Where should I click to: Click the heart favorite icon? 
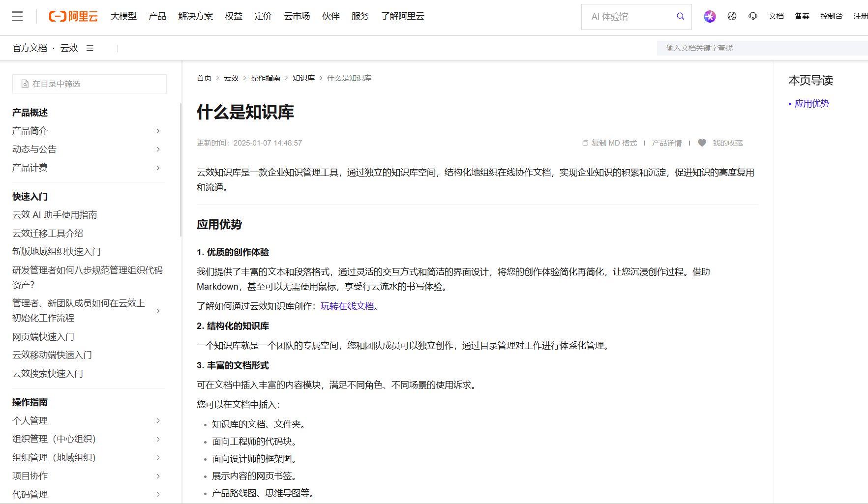[702, 143]
